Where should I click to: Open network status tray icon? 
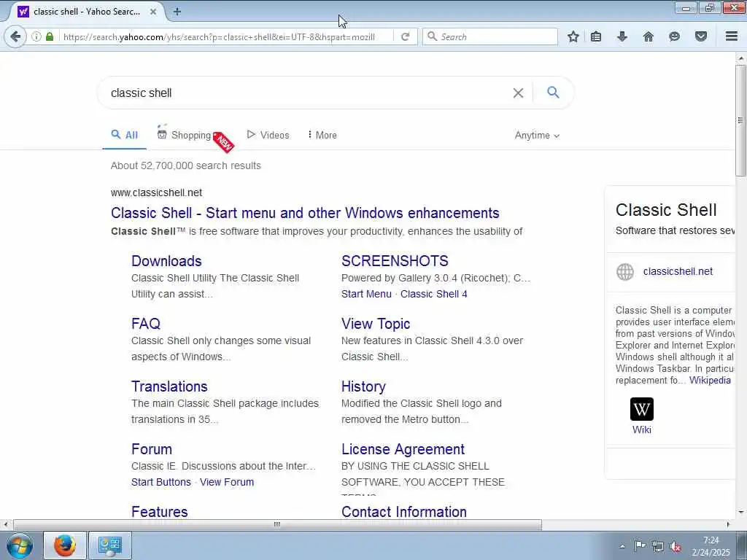(658, 547)
